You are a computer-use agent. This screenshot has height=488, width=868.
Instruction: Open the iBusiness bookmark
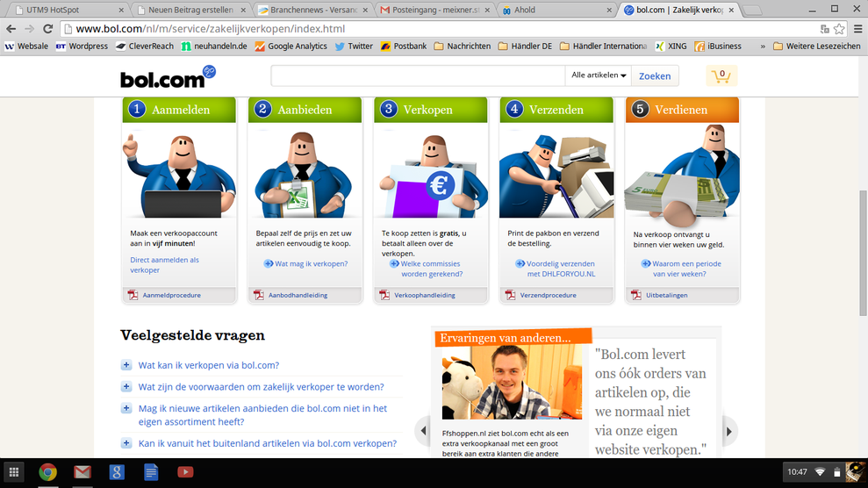coord(718,47)
